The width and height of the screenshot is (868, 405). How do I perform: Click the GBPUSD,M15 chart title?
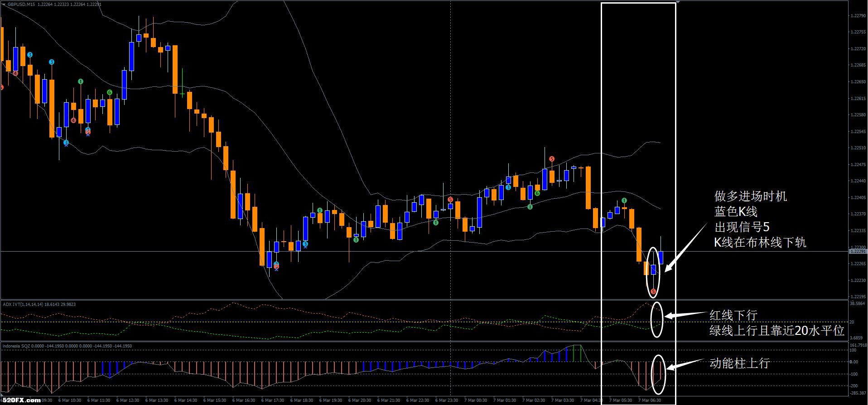21,4
